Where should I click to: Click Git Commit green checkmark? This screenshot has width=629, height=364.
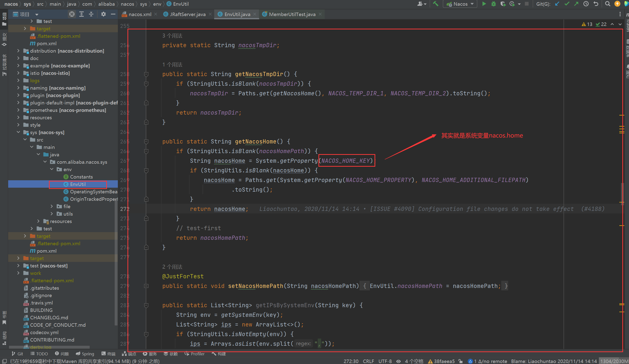coord(567,4)
